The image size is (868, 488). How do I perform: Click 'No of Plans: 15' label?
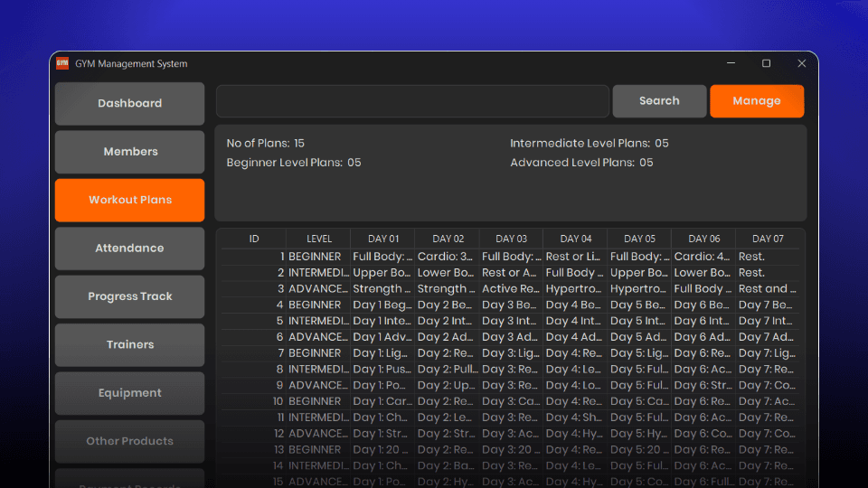265,144
